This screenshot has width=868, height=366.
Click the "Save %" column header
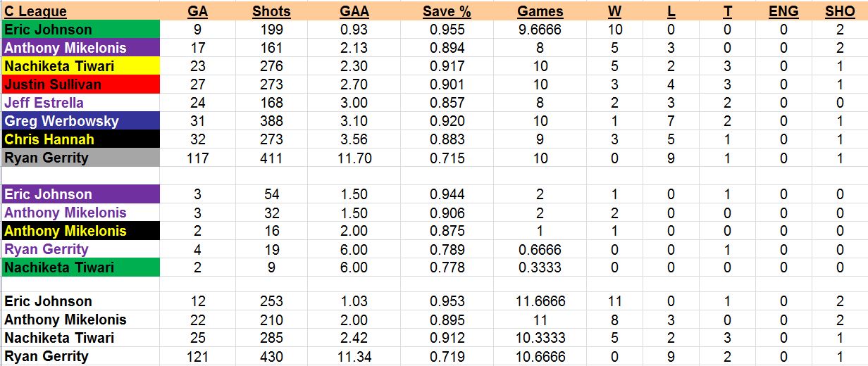(x=447, y=11)
